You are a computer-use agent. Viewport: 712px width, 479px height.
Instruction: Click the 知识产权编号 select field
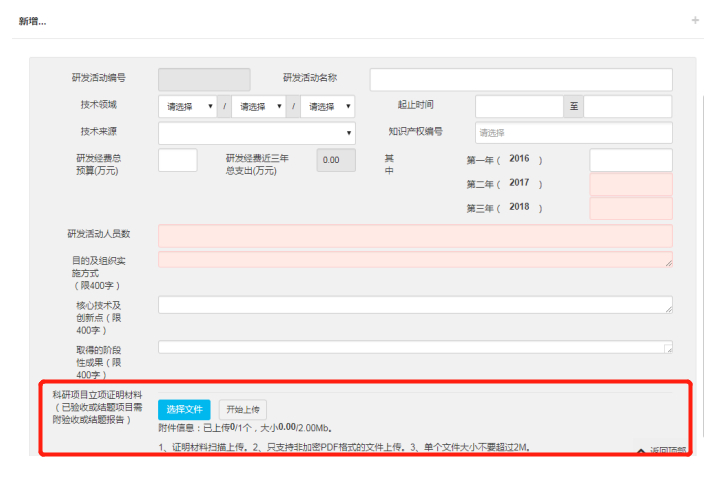[x=573, y=133]
